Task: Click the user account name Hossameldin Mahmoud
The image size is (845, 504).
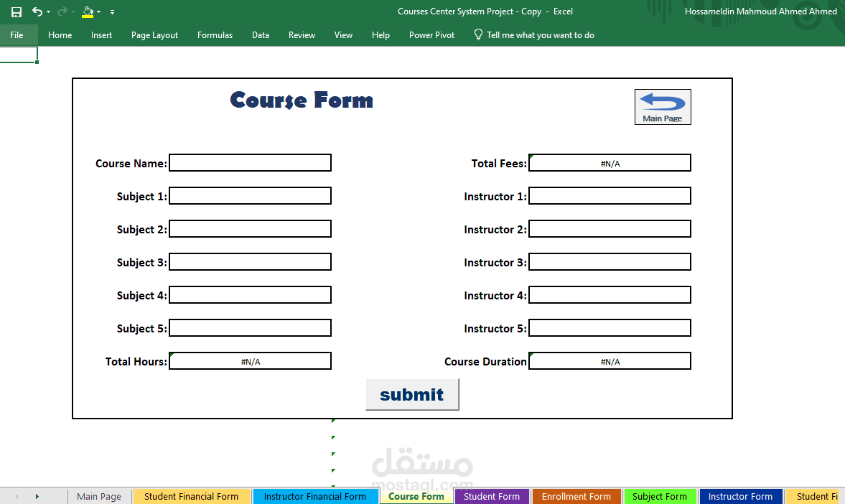Action: 760,11
